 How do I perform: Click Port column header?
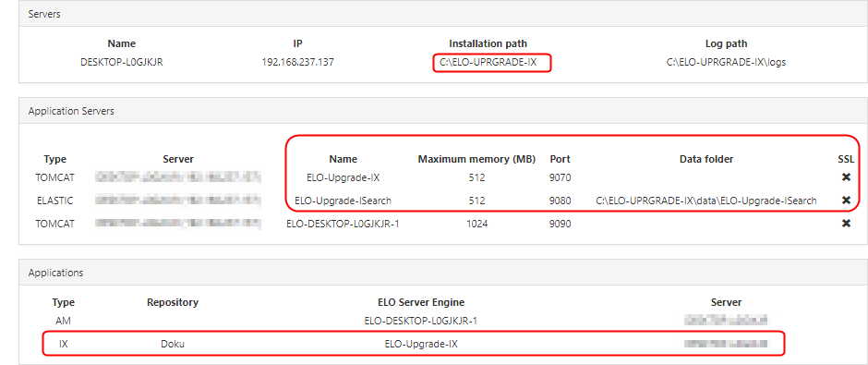click(561, 159)
